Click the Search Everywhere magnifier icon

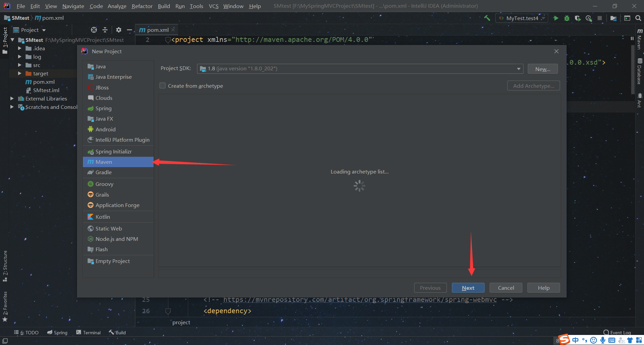638,18
